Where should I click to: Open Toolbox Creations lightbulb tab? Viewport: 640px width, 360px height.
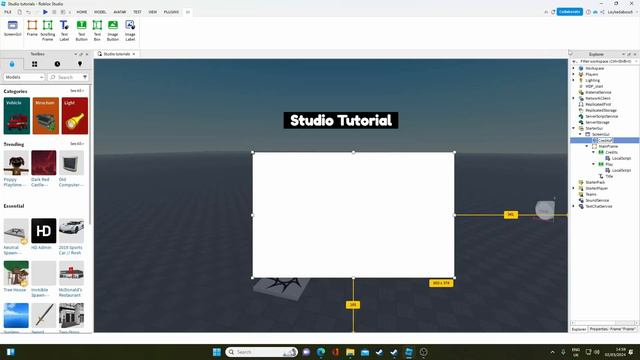(80, 64)
